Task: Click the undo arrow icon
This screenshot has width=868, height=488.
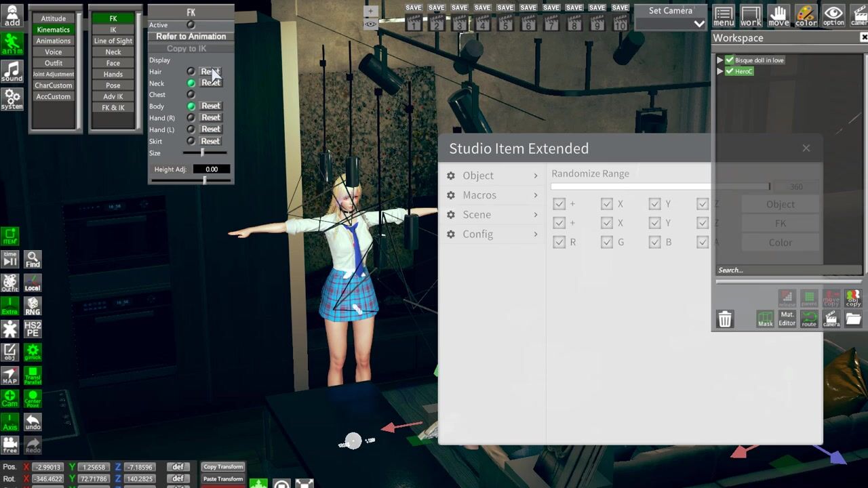Action: coord(33,422)
